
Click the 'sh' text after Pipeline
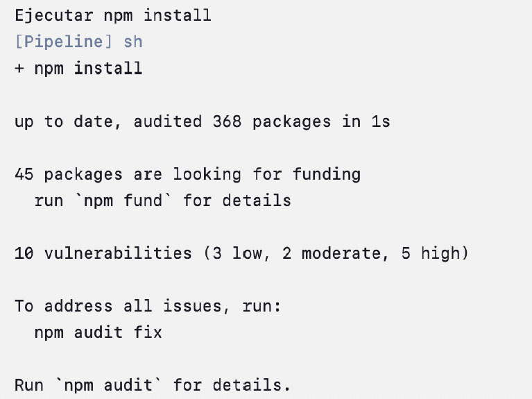[133, 42]
